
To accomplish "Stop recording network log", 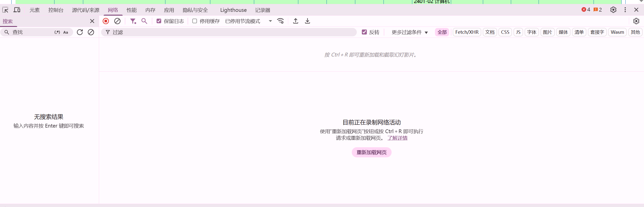I will pyautogui.click(x=106, y=21).
